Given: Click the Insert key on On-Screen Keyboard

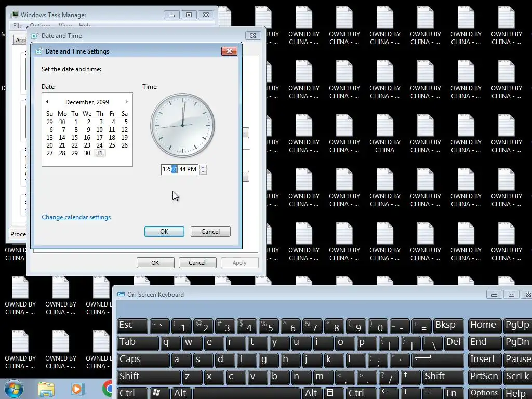Looking at the screenshot, I should [x=485, y=360].
